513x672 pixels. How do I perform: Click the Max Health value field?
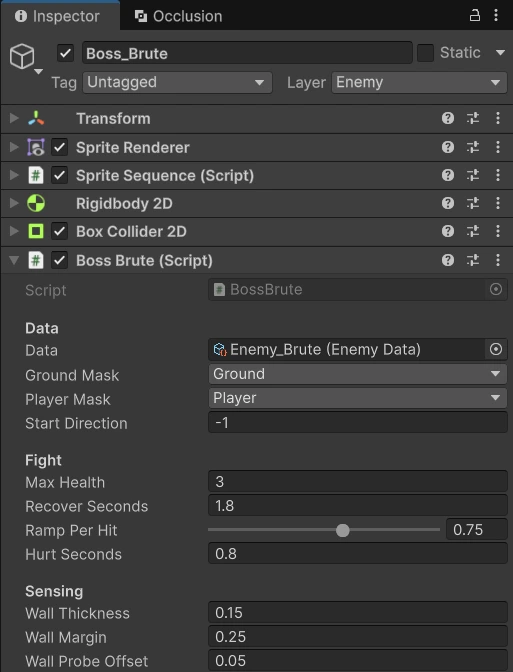point(357,482)
